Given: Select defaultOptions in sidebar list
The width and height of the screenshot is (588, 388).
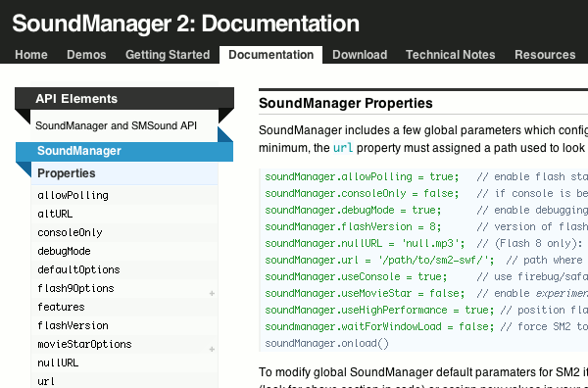Looking at the screenshot, I should (124, 269).
